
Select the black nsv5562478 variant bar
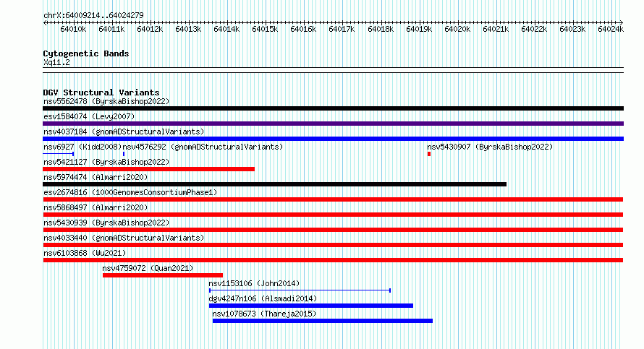333,108
